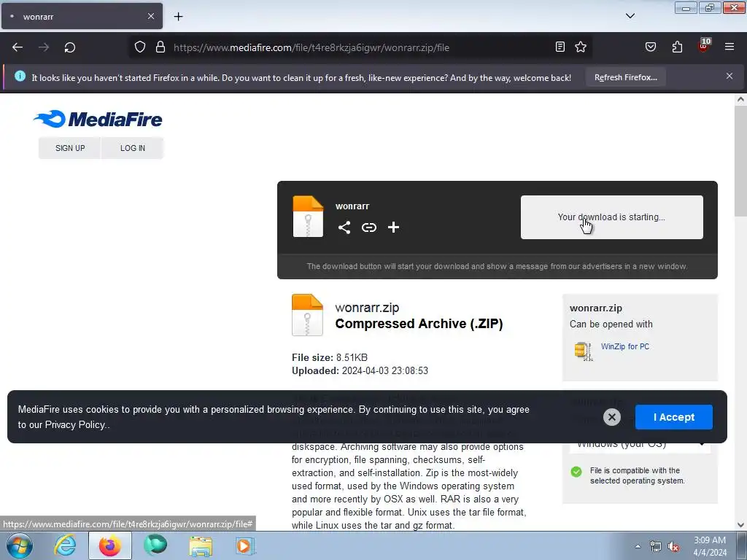Screen dimensions: 747x560
Task: Open the Firefox hamburger menu
Action: [x=729, y=47]
